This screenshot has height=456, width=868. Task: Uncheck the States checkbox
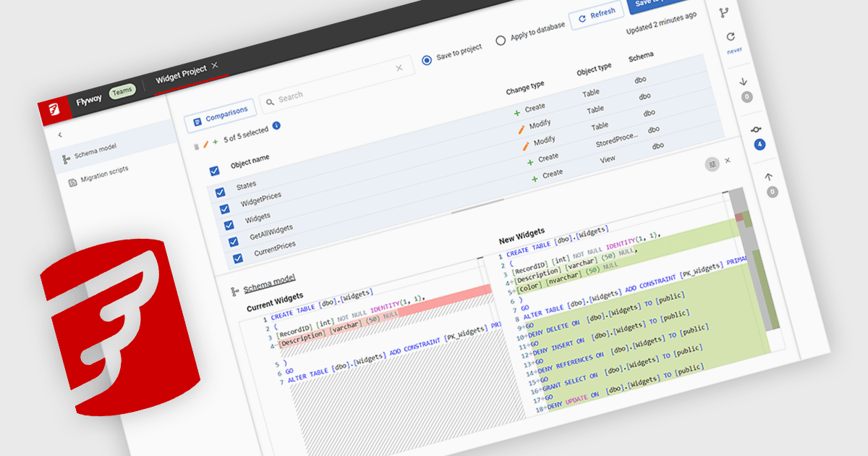point(219,192)
